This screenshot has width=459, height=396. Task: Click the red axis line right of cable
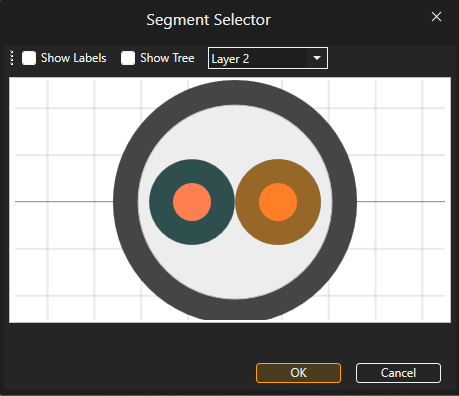coord(401,201)
